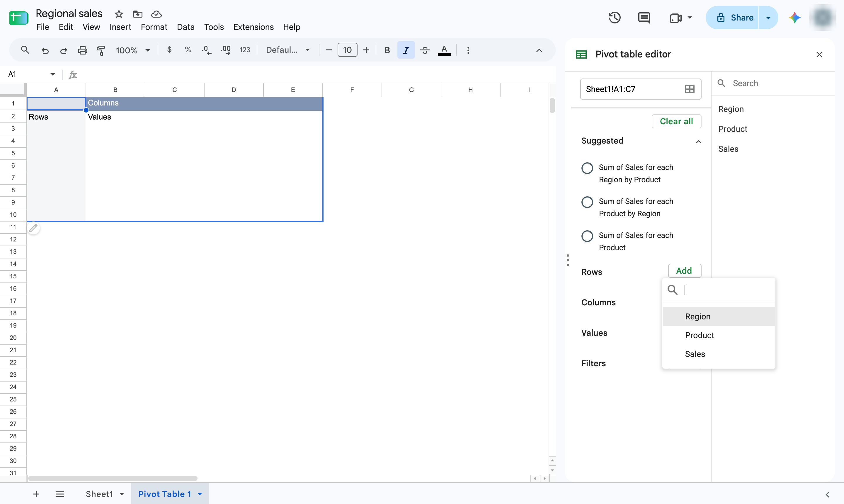Open the Share options dropdown arrow

pos(768,18)
